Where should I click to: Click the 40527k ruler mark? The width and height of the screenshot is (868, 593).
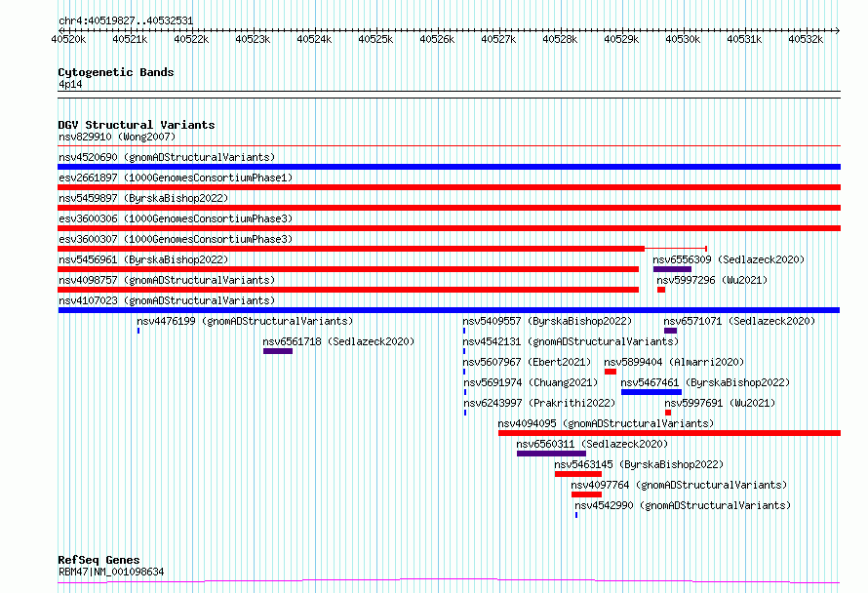pyautogui.click(x=498, y=39)
